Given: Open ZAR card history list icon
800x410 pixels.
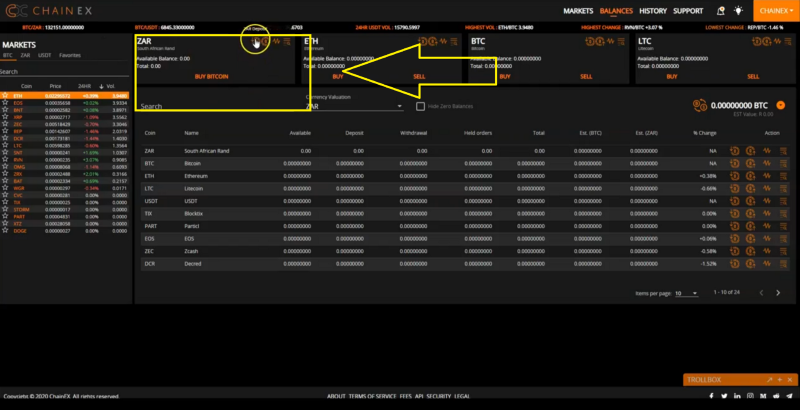Looking at the screenshot, I should [287, 41].
